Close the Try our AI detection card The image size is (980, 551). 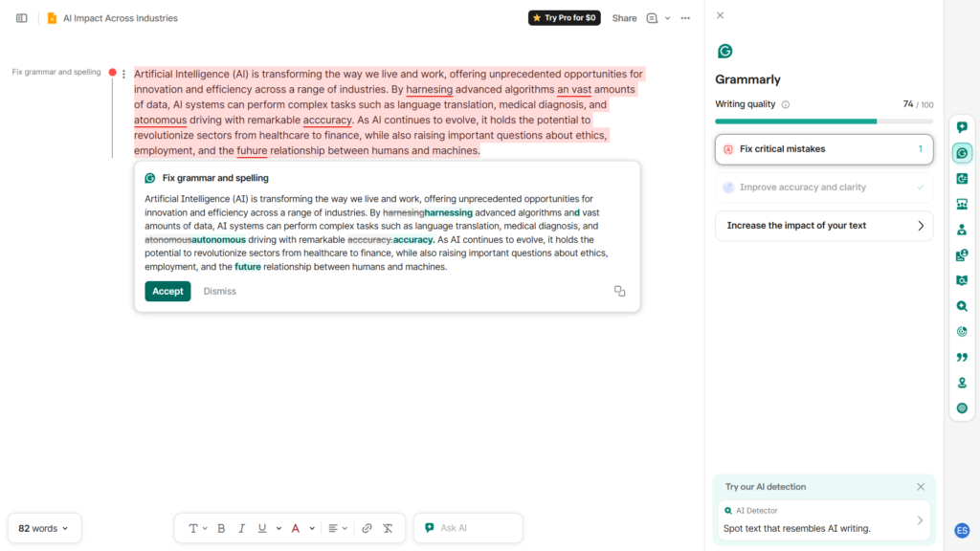921,487
